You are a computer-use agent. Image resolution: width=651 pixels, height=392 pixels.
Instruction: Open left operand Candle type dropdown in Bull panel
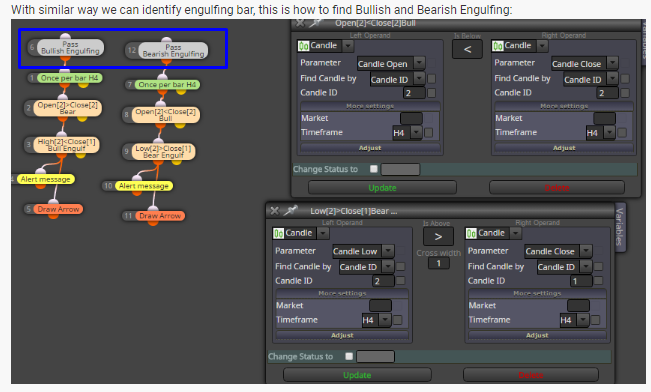[348, 46]
